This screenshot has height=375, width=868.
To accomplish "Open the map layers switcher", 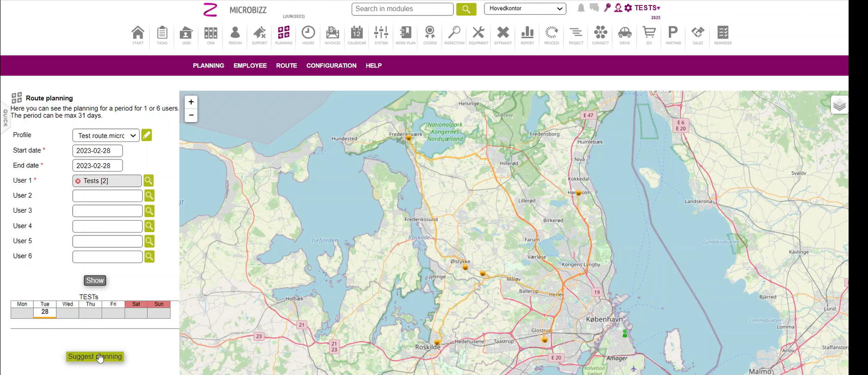I will tap(839, 105).
